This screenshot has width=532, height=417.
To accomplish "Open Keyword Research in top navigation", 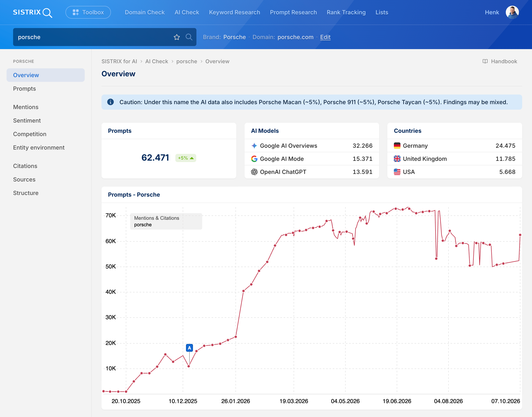I will (234, 12).
